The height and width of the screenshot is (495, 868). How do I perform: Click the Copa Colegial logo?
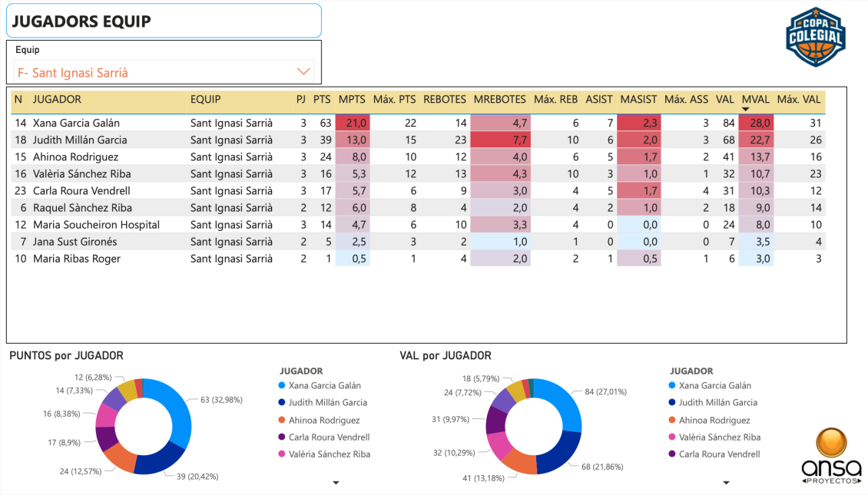[x=815, y=36]
